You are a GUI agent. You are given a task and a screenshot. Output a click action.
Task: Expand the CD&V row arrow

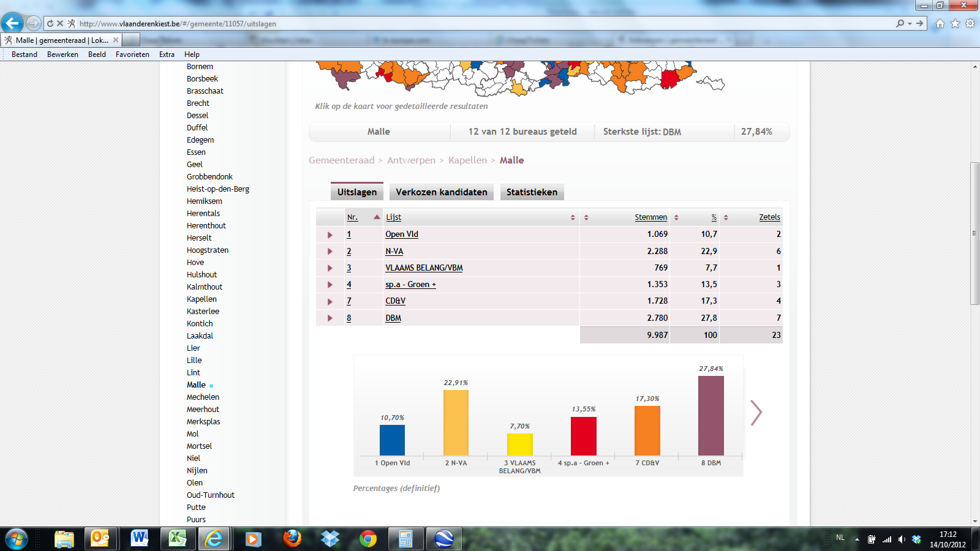330,302
